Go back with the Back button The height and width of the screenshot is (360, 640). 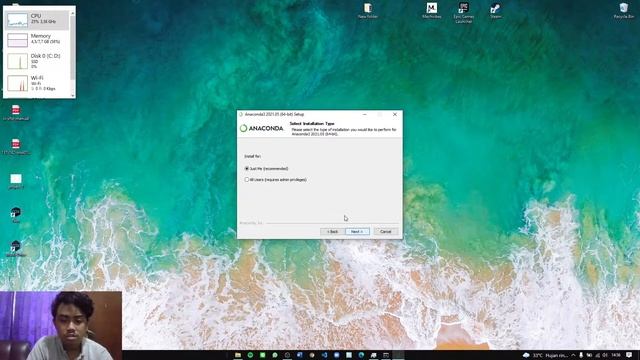(x=332, y=231)
